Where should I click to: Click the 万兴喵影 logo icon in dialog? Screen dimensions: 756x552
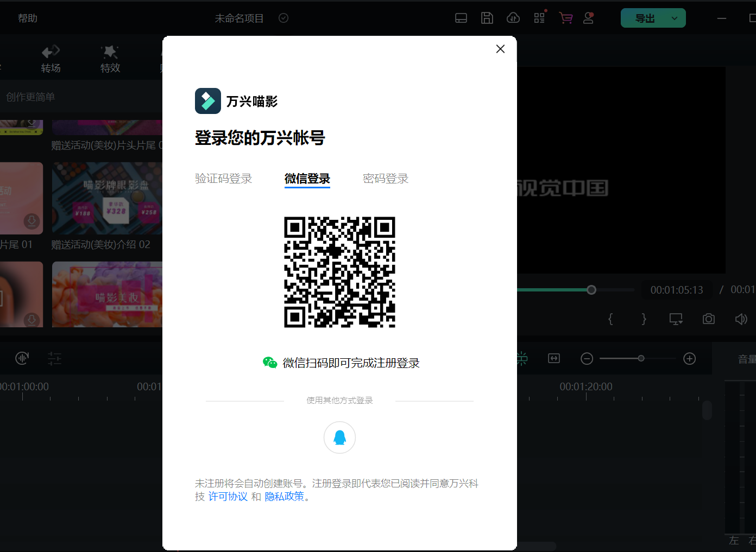pyautogui.click(x=208, y=101)
